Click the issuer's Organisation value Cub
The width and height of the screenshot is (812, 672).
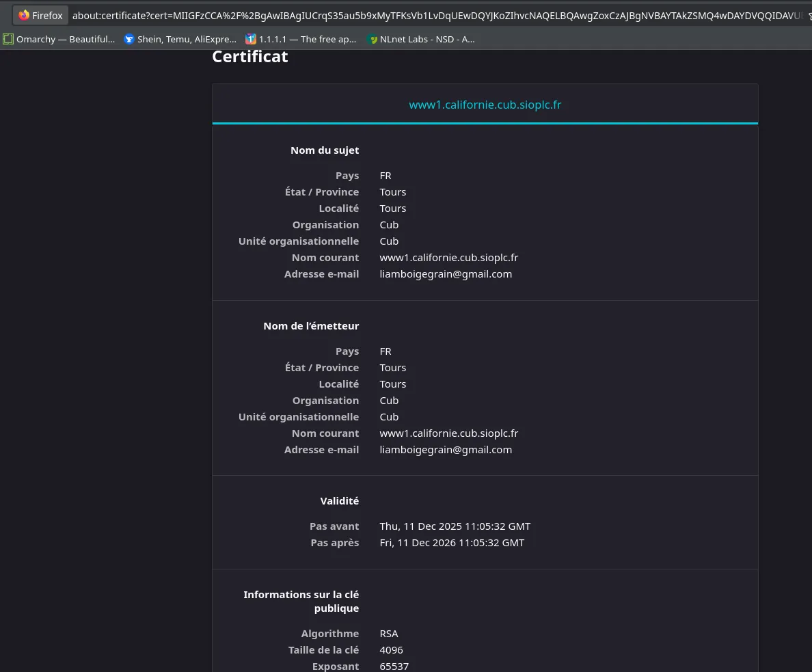pyautogui.click(x=389, y=401)
